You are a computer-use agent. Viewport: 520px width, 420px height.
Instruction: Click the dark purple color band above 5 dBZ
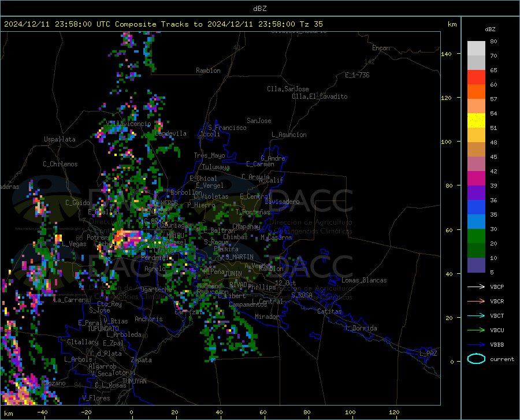[476, 265]
